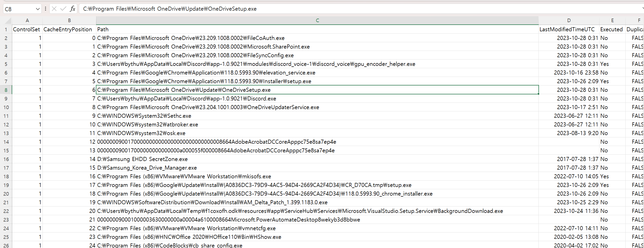Open the Insert Function fx icon

click(x=72, y=9)
